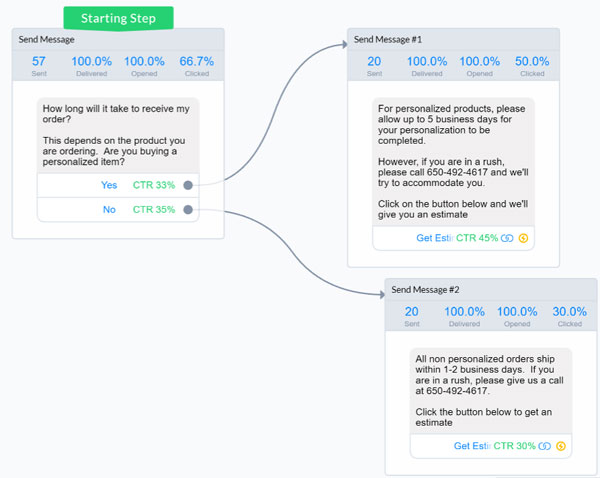
Task: Select the Starting Step green label
Action: [118, 18]
